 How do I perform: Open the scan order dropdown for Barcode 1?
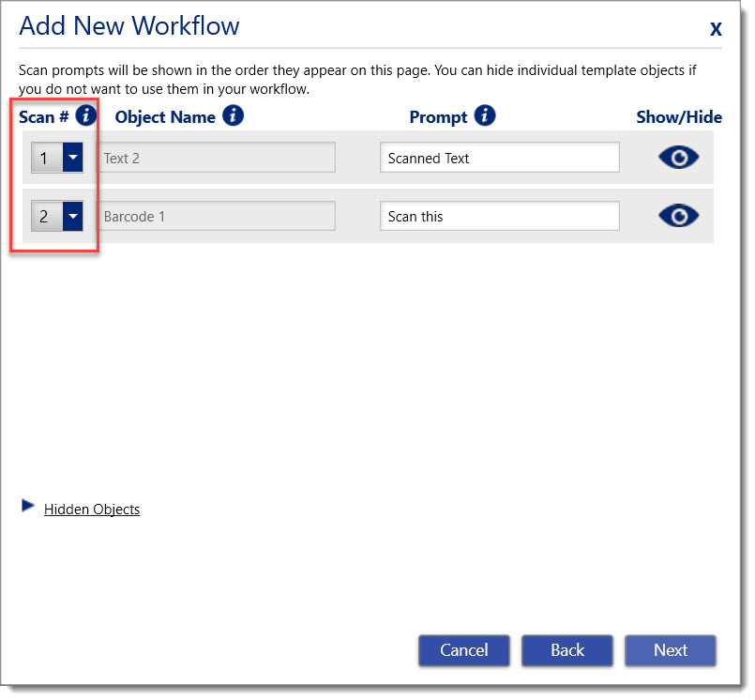coord(71,215)
